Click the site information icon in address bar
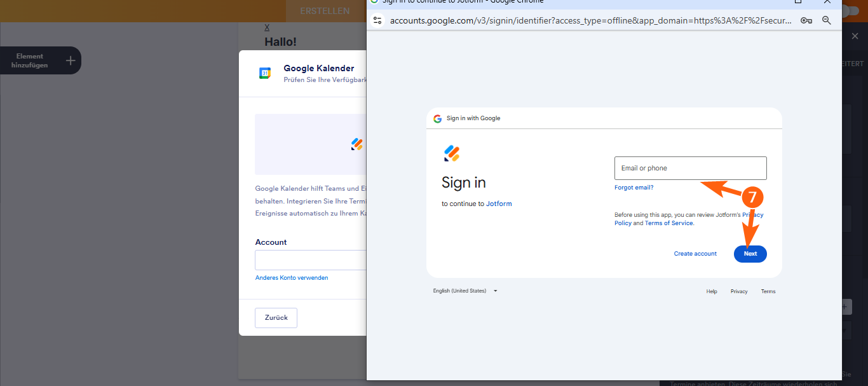Image resolution: width=868 pixels, height=386 pixels. [377, 20]
